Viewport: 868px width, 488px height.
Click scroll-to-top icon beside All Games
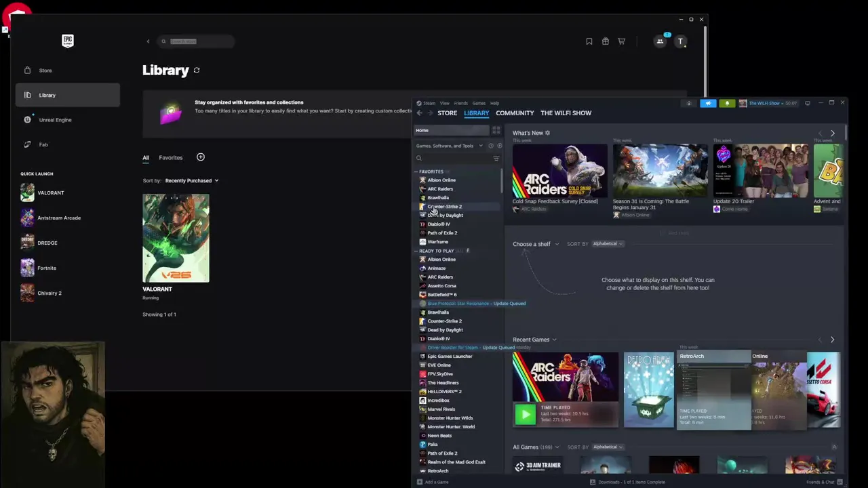pyautogui.click(x=834, y=447)
